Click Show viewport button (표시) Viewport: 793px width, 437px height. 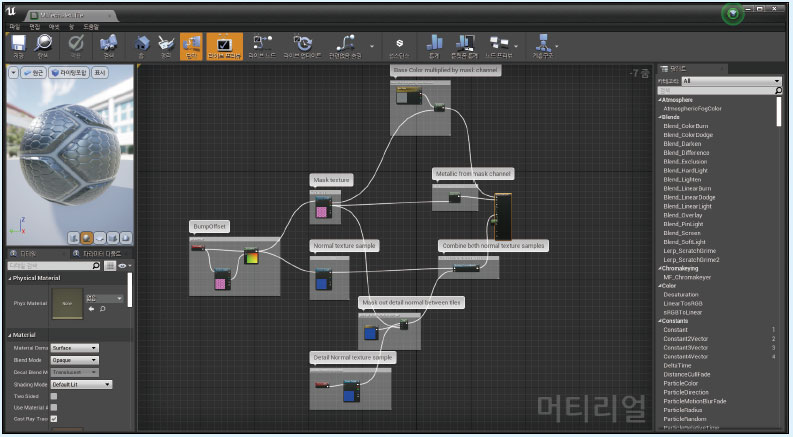[x=100, y=73]
